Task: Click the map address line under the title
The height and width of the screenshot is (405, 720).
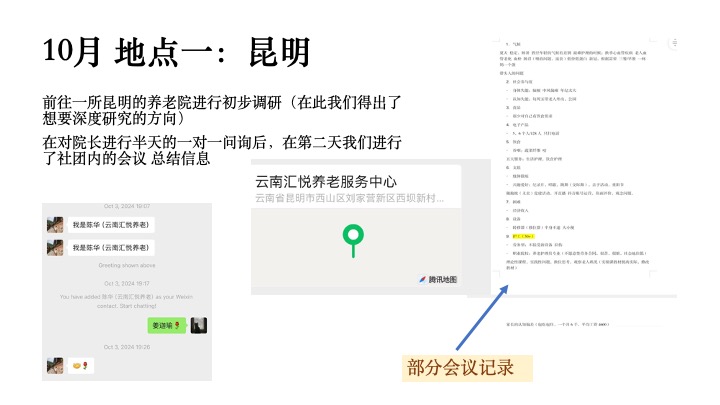Action: click(349, 199)
